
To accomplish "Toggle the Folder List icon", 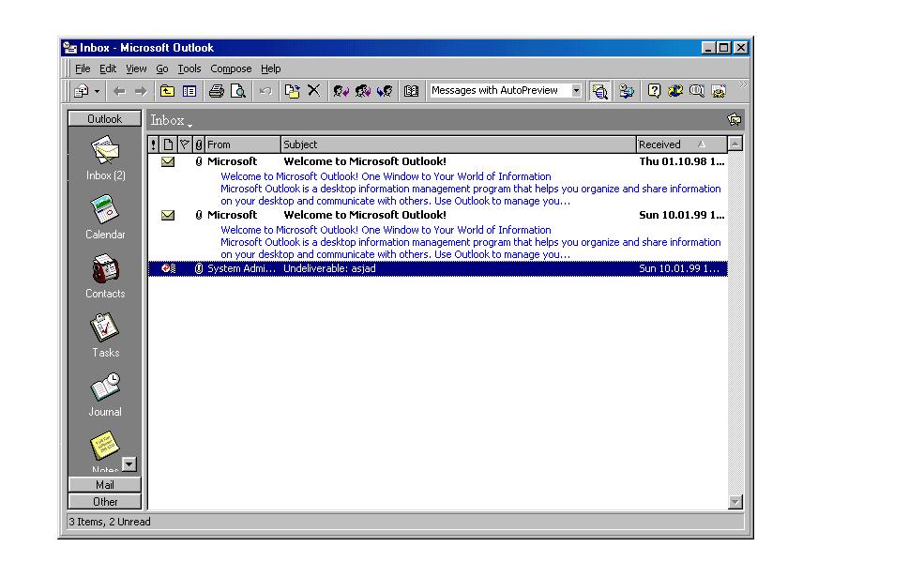I will pyautogui.click(x=189, y=91).
